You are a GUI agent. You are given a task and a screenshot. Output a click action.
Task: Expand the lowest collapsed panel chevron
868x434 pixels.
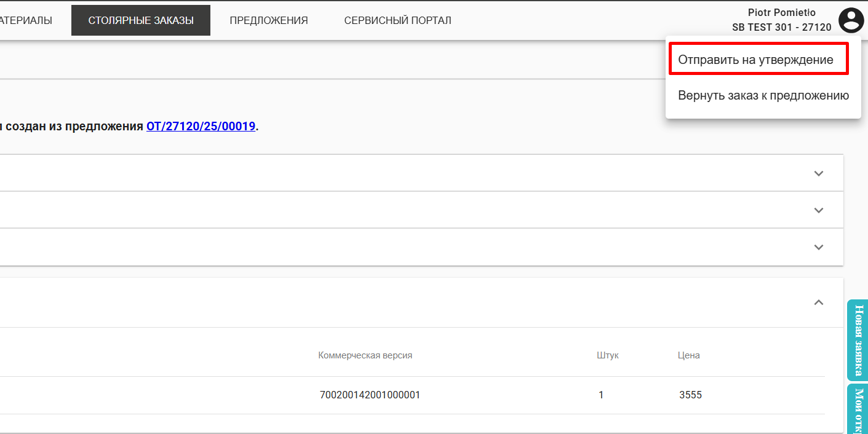818,247
